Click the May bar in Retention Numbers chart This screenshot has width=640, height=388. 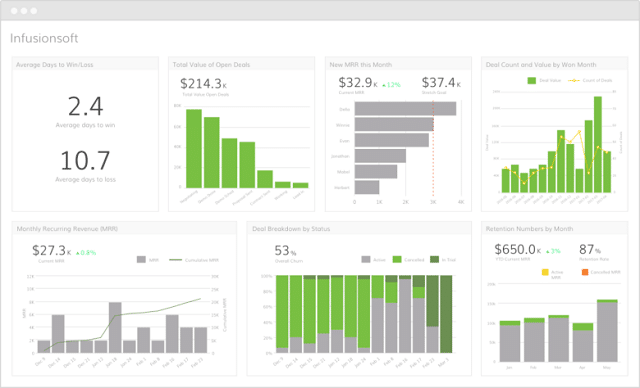coord(607,330)
